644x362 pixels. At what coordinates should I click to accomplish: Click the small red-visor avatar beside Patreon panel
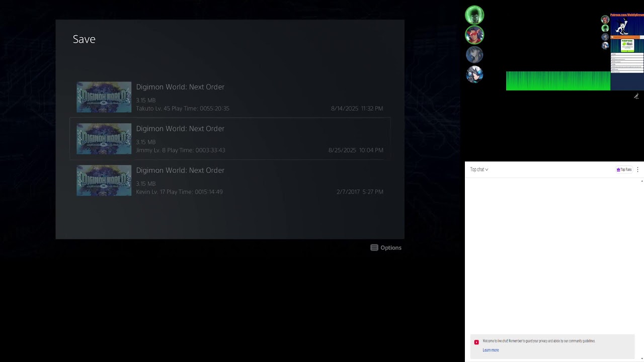[605, 20]
